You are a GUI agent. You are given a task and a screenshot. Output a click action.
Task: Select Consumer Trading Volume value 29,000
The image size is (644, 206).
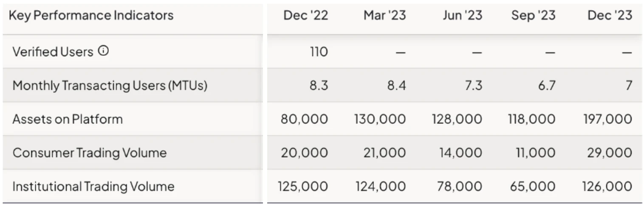tap(610, 153)
